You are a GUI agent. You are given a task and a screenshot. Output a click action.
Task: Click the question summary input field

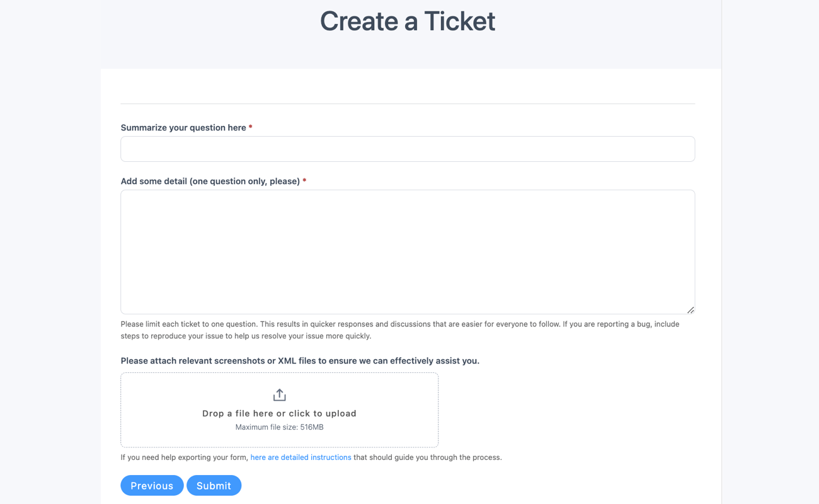point(408,149)
